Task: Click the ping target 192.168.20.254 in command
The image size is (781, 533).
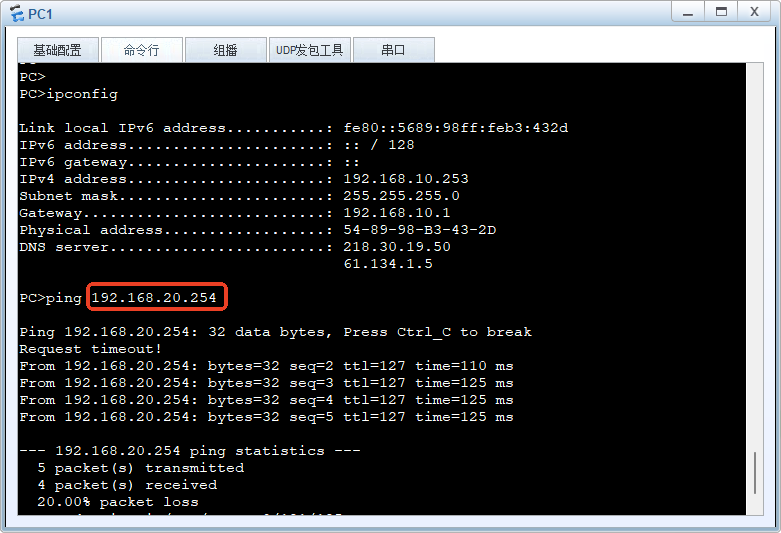Action: point(154,298)
